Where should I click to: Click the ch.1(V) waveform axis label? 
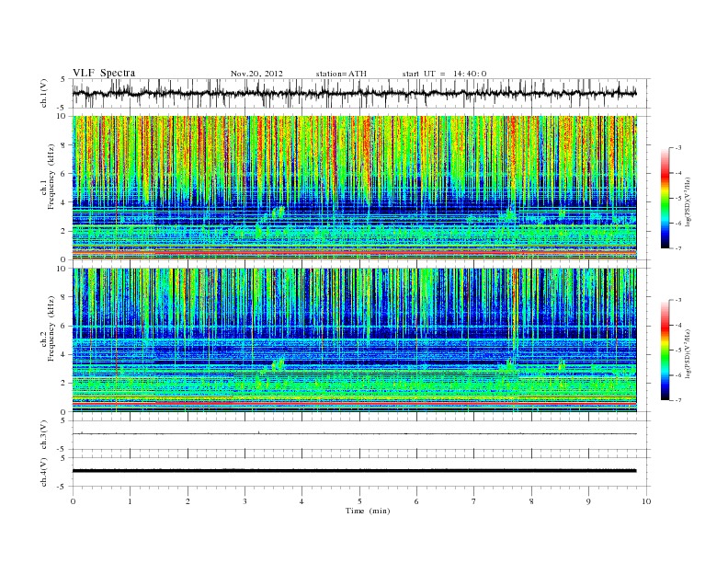click(44, 93)
